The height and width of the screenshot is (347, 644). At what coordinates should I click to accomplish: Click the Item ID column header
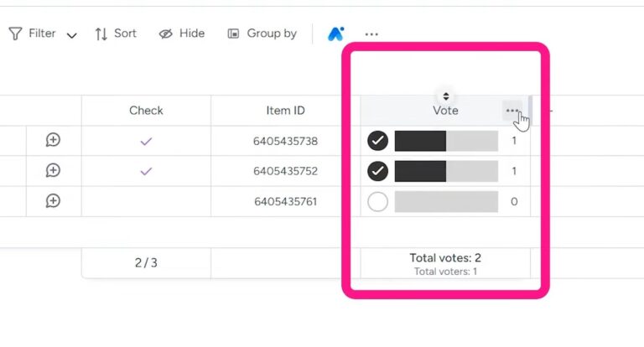[285, 111]
